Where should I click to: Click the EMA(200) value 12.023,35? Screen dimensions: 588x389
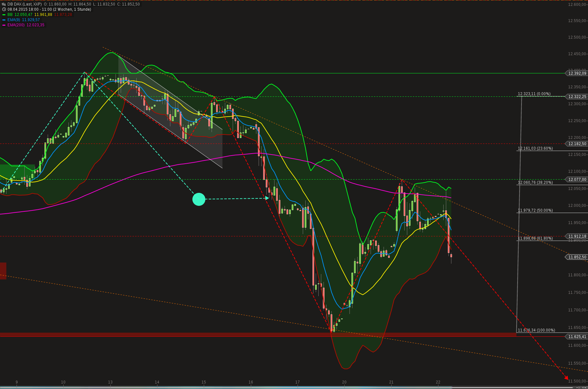pos(35,25)
